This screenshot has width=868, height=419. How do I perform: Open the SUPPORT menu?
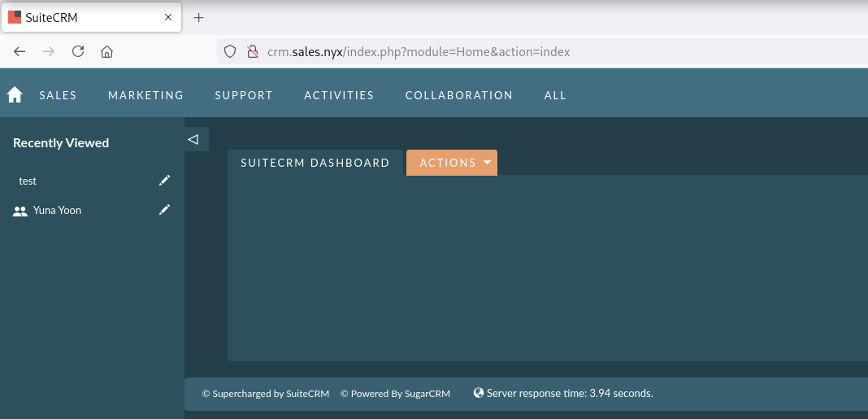(244, 95)
